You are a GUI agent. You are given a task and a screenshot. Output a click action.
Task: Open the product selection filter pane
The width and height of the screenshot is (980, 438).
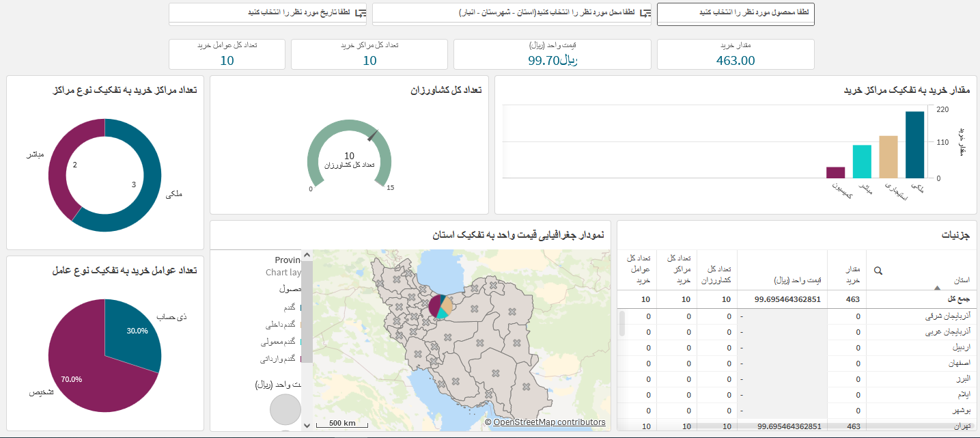tap(736, 14)
